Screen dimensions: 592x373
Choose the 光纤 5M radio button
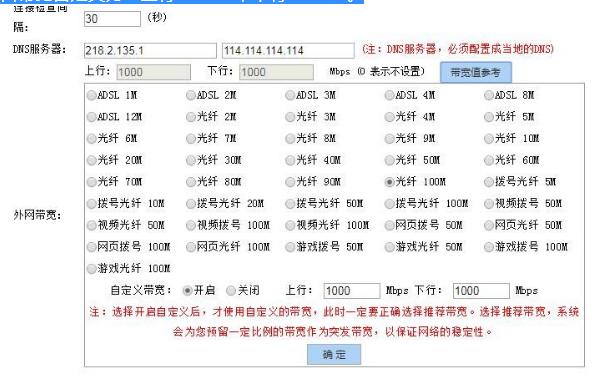coord(489,117)
